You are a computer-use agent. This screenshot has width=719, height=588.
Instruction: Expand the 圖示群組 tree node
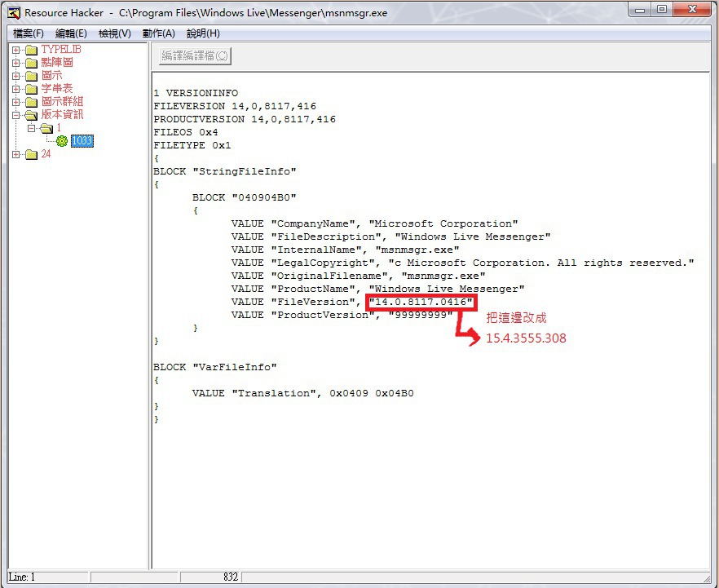pos(16,102)
